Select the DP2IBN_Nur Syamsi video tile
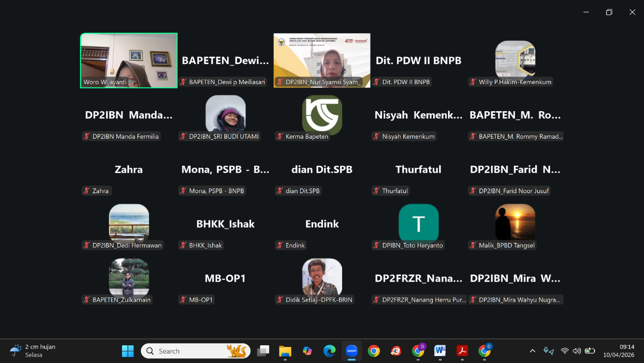The height and width of the screenshot is (363, 644). click(x=322, y=60)
